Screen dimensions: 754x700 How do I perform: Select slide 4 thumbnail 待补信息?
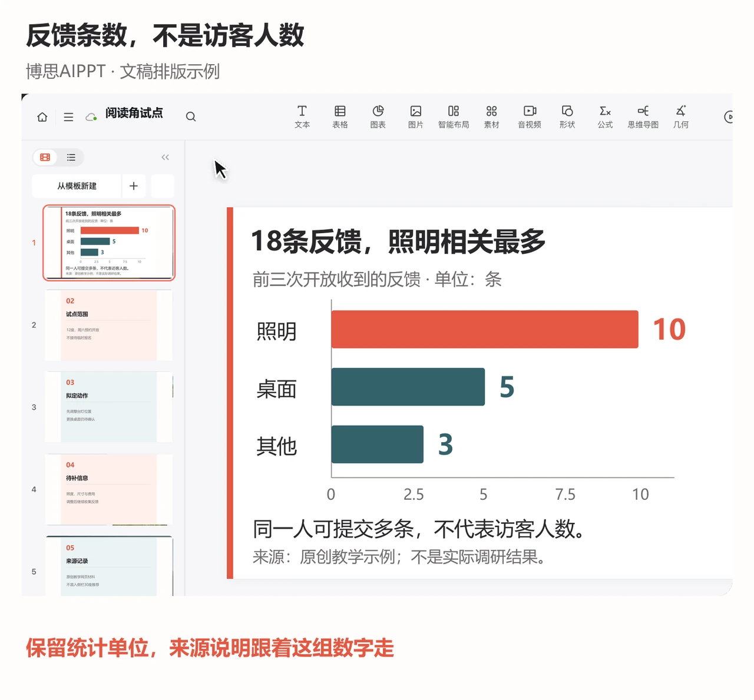tap(109, 489)
